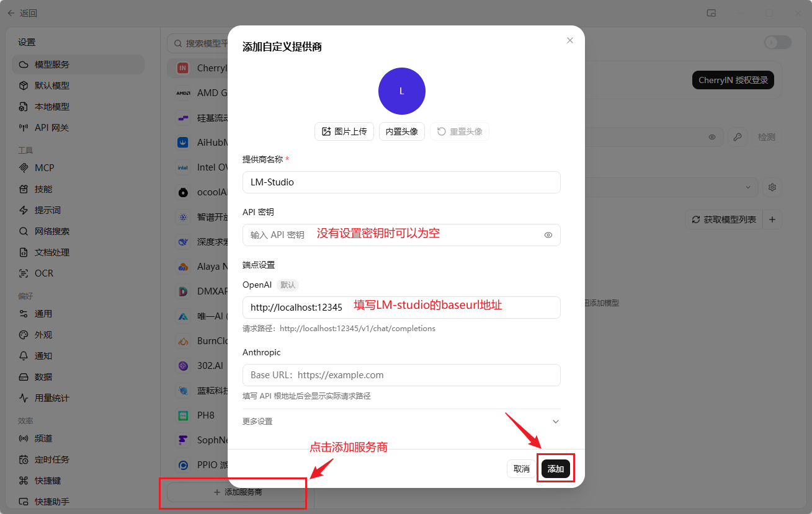Click the 图片上传 button
Viewport: 812px width, 514px height.
click(x=344, y=131)
